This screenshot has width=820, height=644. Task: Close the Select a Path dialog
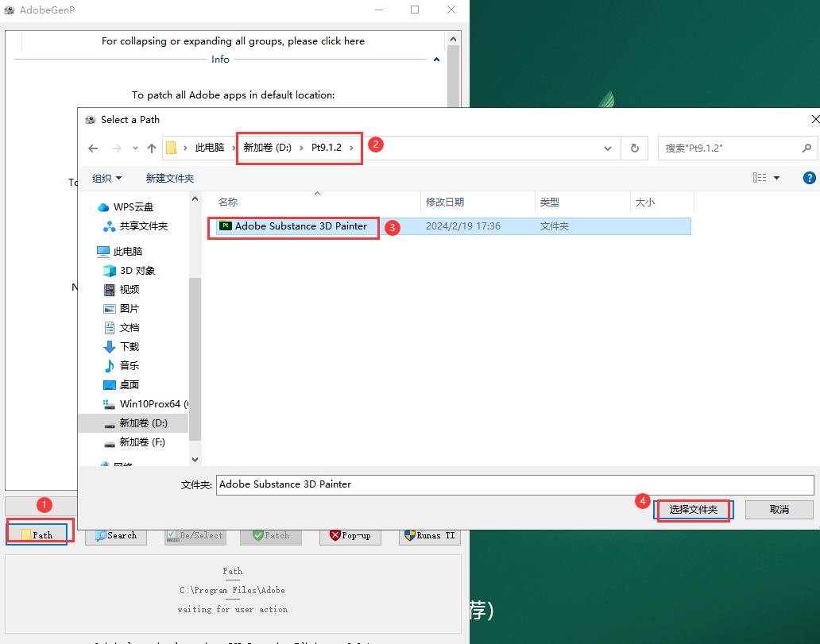click(x=814, y=120)
